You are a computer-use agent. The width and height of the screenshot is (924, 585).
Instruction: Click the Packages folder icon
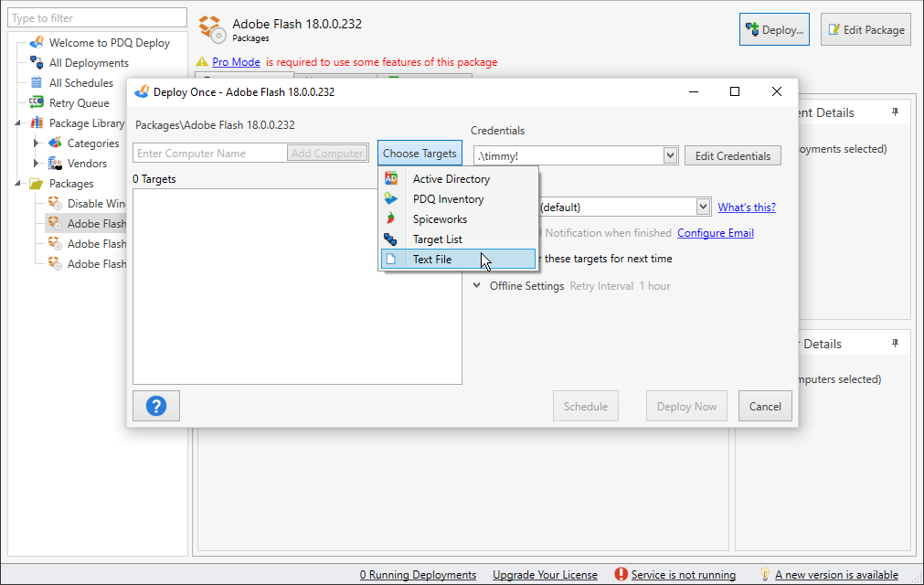pos(37,183)
